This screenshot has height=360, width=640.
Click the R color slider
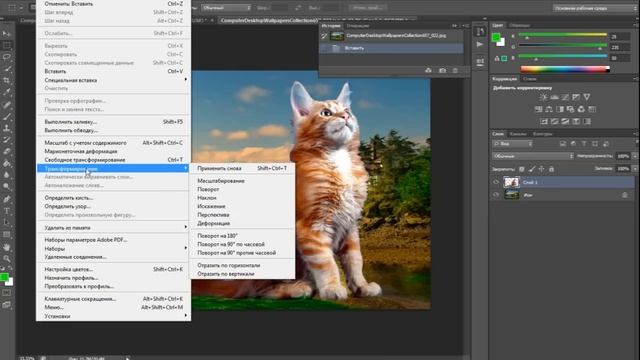(562, 36)
